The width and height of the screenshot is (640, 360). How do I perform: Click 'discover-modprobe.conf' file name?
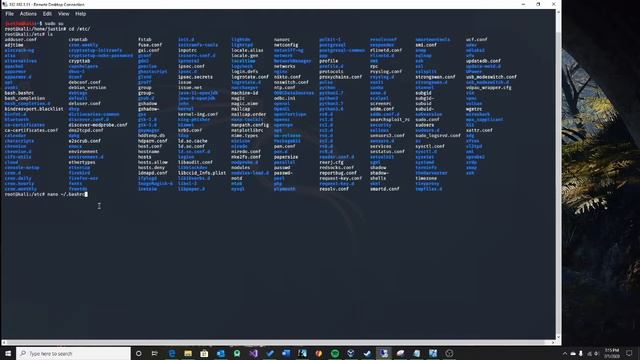98,125
